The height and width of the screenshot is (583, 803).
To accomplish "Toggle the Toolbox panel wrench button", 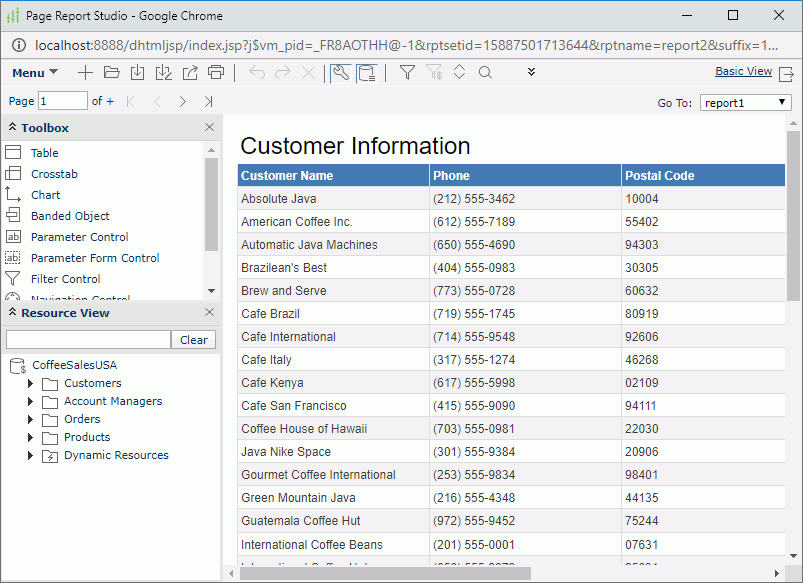I will pyautogui.click(x=340, y=73).
